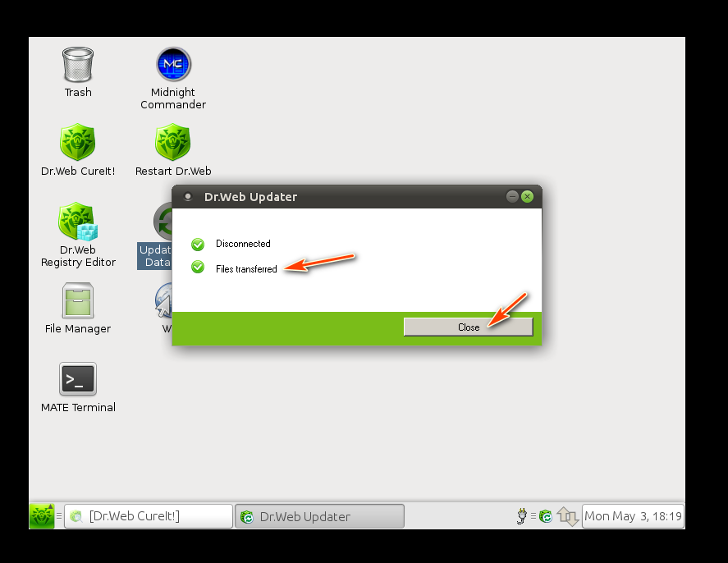Select the partially hidden Update Database icon
This screenshot has height=563, width=728.
(163, 221)
